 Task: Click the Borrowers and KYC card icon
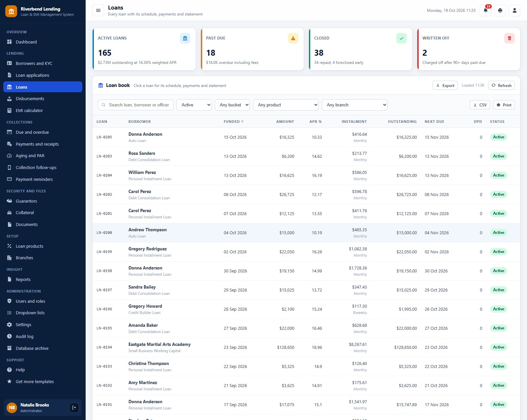[10, 63]
